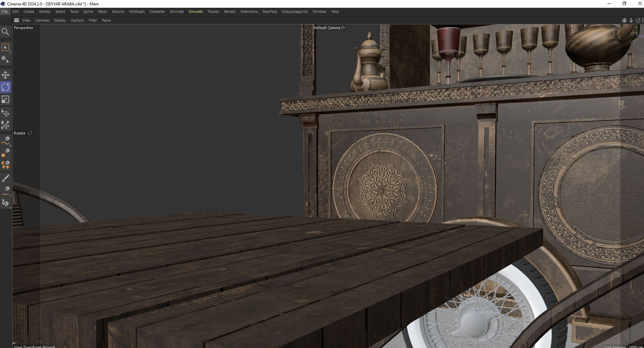
Task: Select the rectangle selection tool
Action: click(5, 47)
